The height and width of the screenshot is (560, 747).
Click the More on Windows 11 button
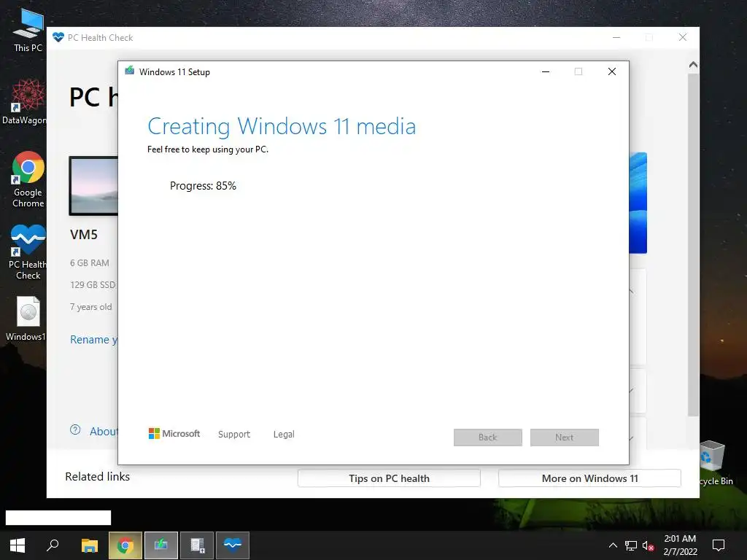point(589,478)
